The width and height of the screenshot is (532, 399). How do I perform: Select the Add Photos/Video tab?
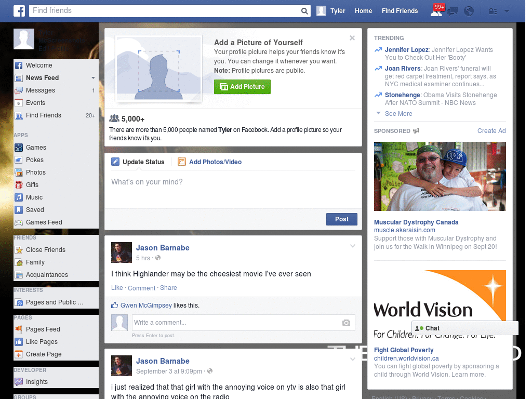tap(210, 162)
